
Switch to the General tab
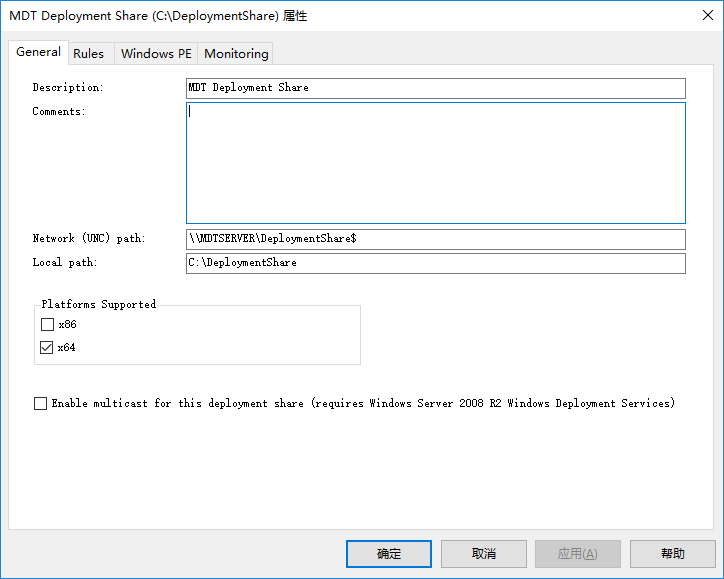38,52
